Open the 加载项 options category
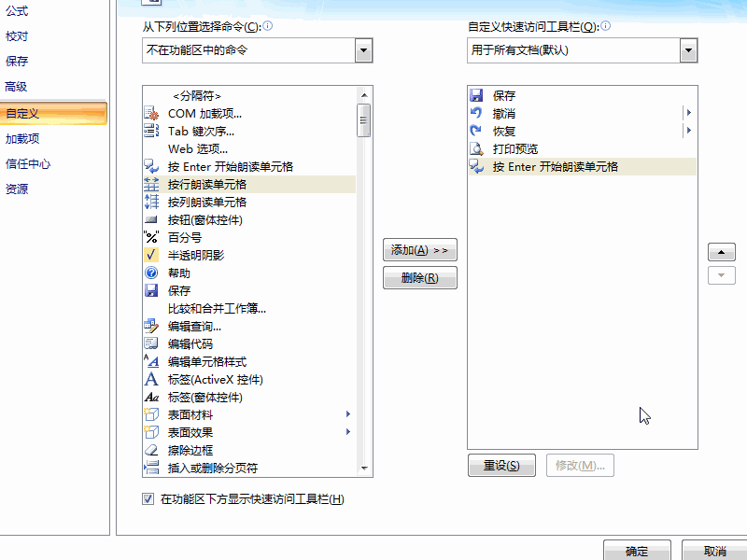 pos(22,138)
